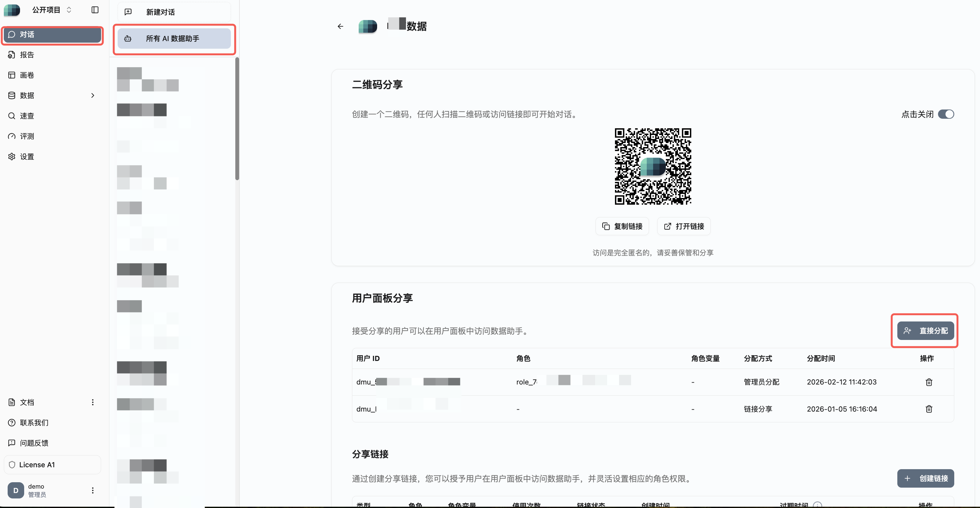Screen dimensions: 980x508
Task: Delete the first user row with trash icon
Action: coord(928,382)
